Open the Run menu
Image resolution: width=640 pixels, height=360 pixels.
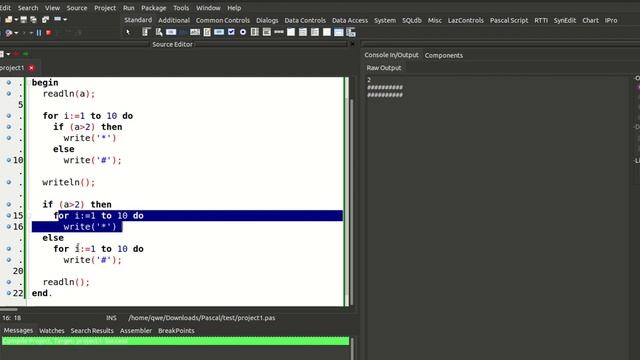[129, 8]
